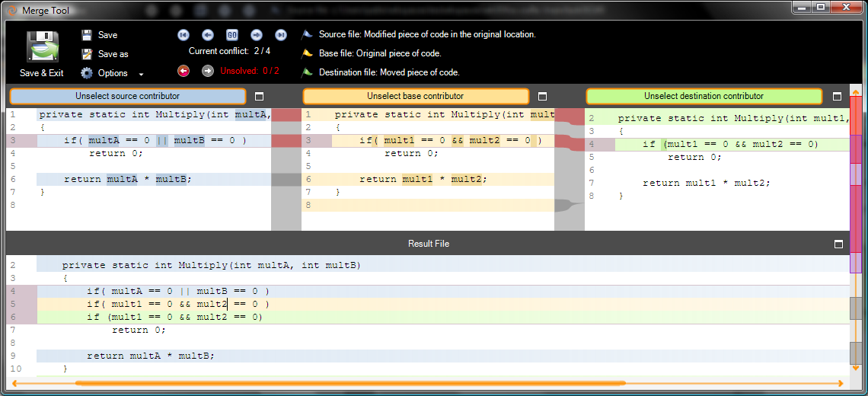868x396 pixels.
Task: Click the Save as pencil-and-disk icon
Action: pyautogui.click(x=86, y=54)
